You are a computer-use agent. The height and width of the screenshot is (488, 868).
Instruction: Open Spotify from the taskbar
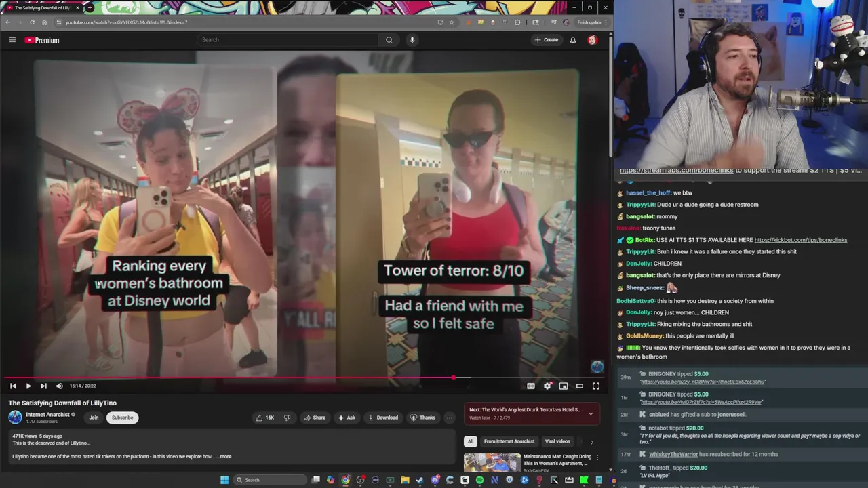[479, 480]
